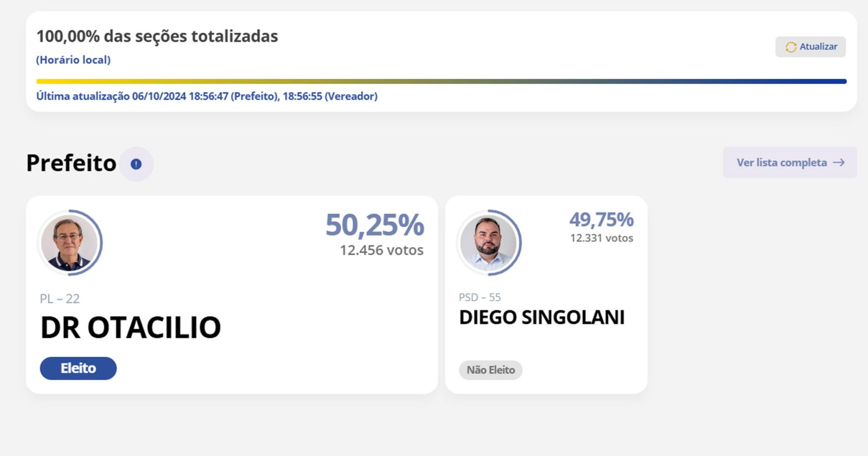Open the Ver lista completa link
868x456 pixels.
coord(790,163)
